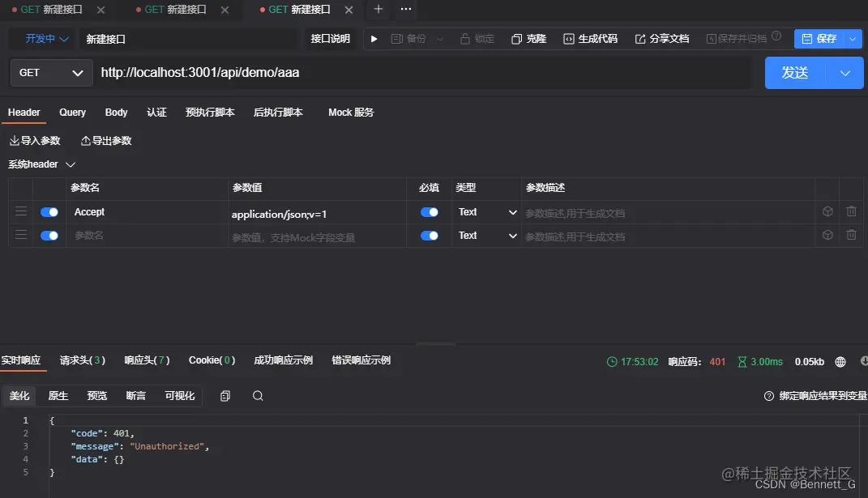
Task: Search the response with magnifier icon
Action: 258,395
